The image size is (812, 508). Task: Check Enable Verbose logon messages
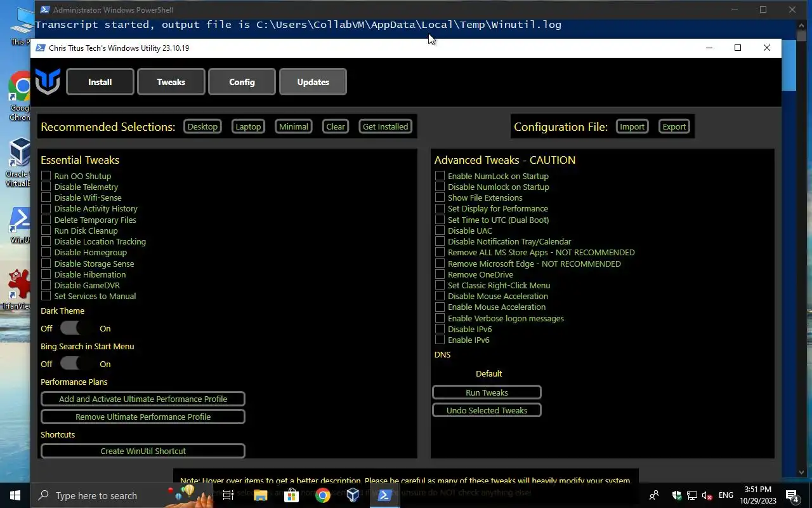[440, 318]
